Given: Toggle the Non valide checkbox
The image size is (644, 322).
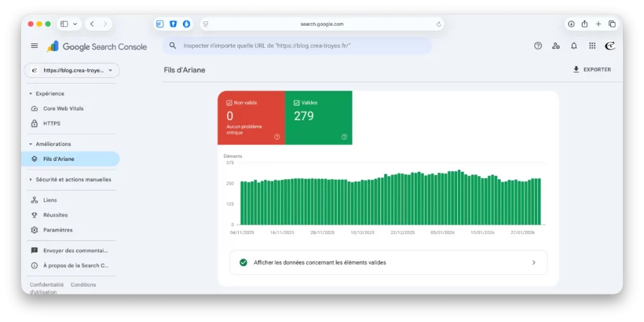Looking at the screenshot, I should (230, 103).
